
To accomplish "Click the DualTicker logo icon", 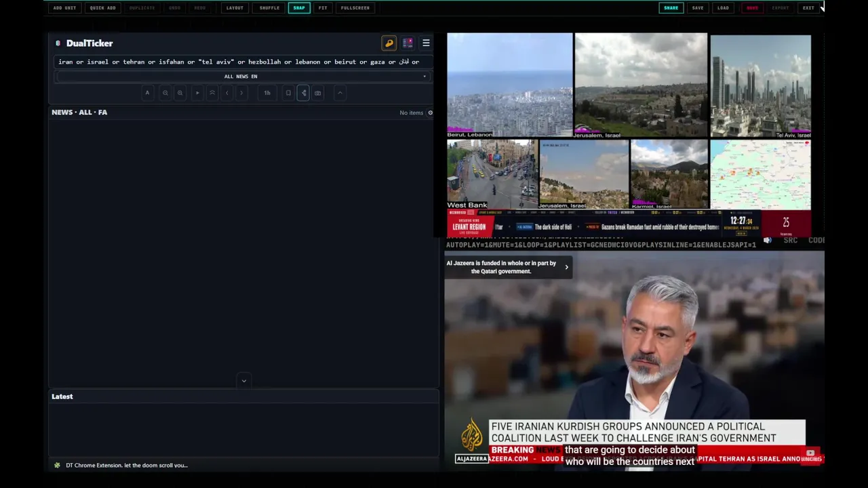I will tap(58, 43).
